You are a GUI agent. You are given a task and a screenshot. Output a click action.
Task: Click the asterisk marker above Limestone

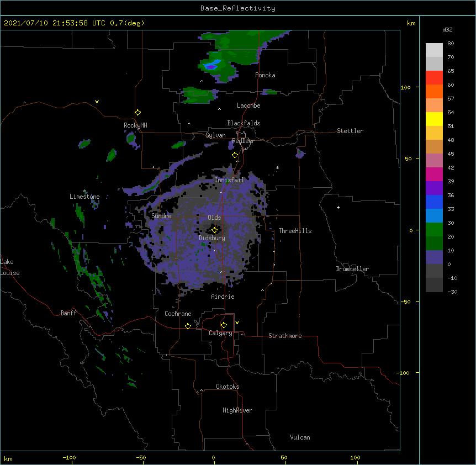[84, 191]
